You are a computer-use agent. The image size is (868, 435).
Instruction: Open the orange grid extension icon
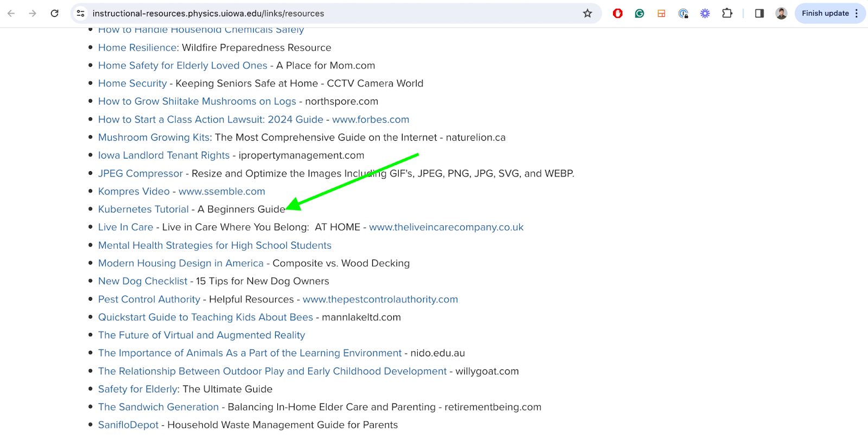[x=661, y=14]
